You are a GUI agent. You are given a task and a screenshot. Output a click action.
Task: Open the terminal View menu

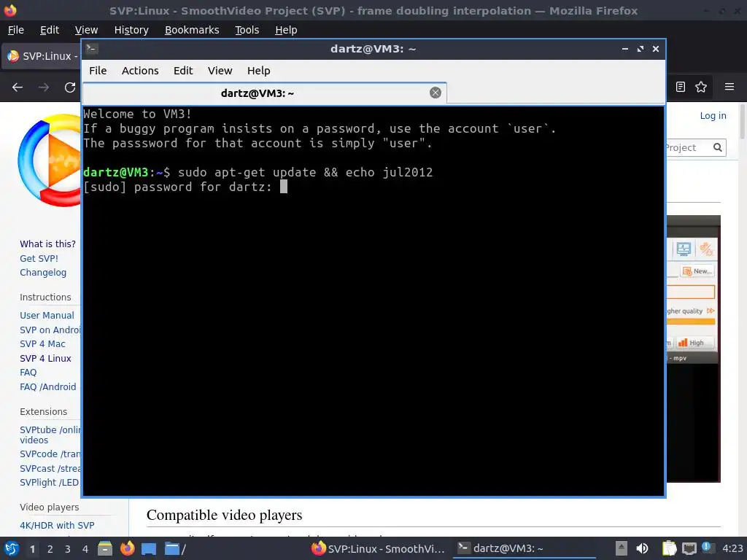(220, 71)
